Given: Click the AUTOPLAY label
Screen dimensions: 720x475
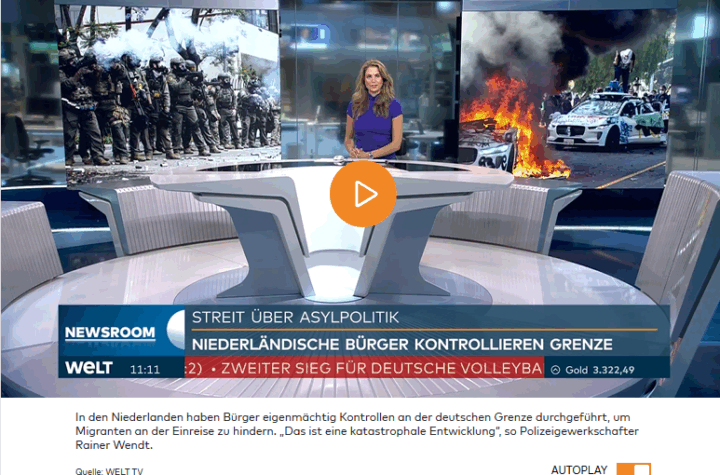Looking at the screenshot, I should tap(579, 469).
